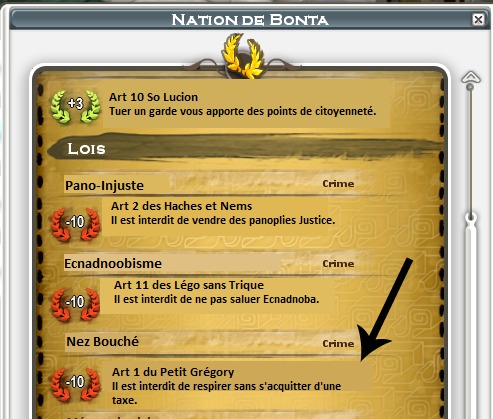Select the Nez Bouché law title
Screen dimensions: 493x419
[103, 342]
